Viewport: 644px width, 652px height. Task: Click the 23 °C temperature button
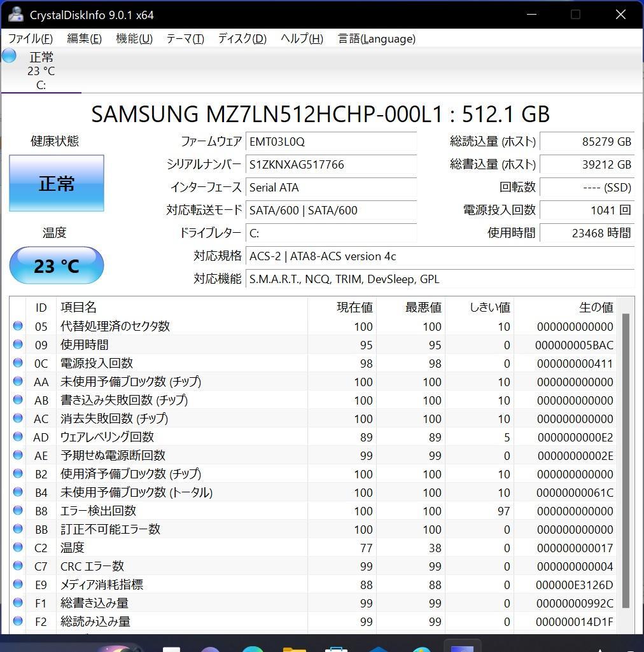(57, 265)
